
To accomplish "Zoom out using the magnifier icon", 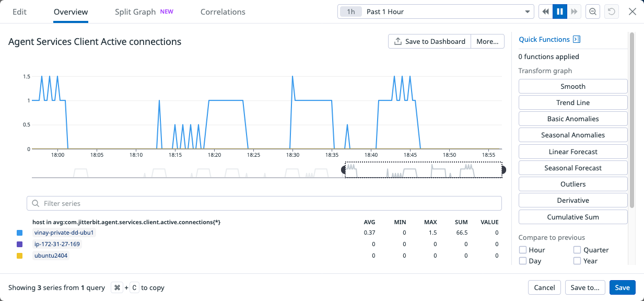I will pyautogui.click(x=593, y=11).
